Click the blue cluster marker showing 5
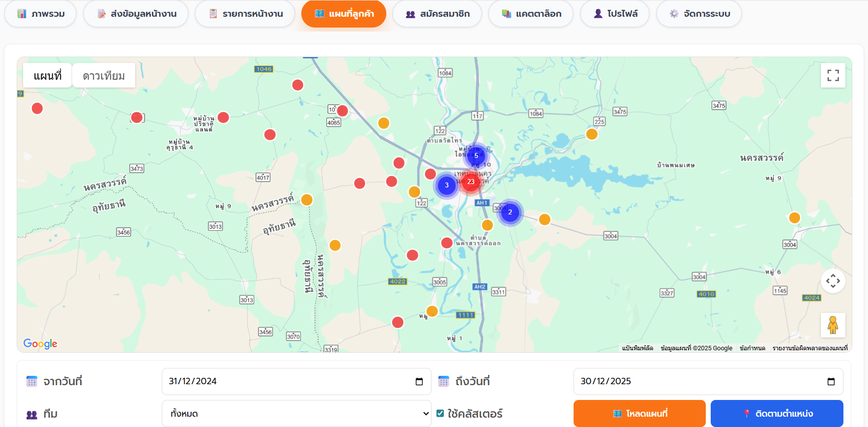Image resolution: width=868 pixels, height=427 pixels. coord(476,155)
